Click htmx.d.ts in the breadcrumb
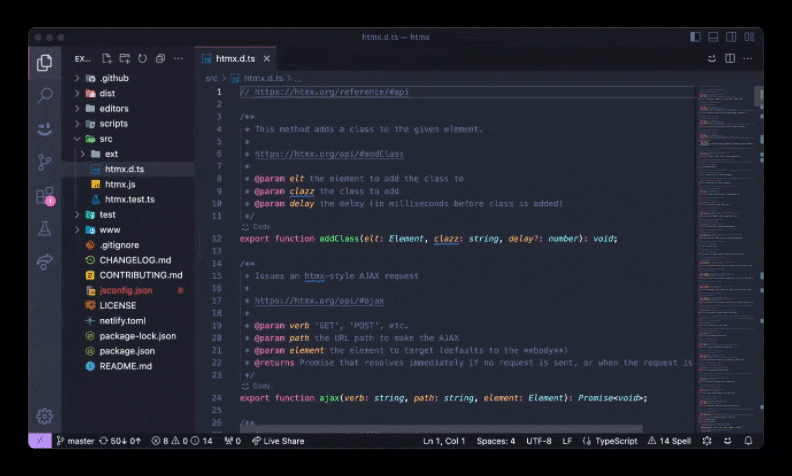Image resolution: width=792 pixels, height=476 pixels. 263,78
